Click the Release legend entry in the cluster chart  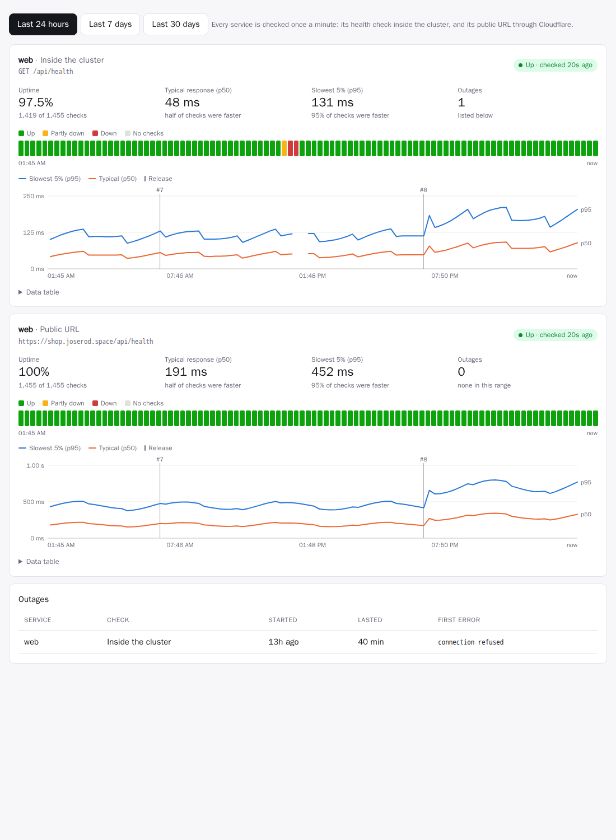tap(158, 179)
